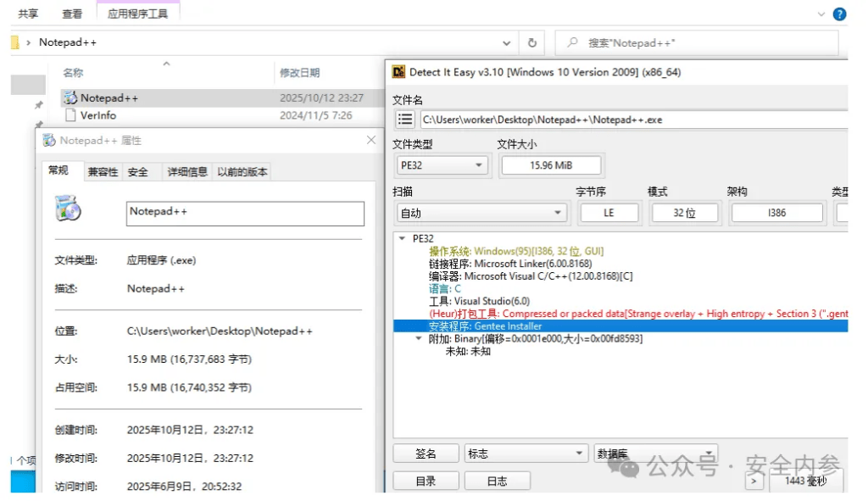
Task: Click the Notepad++ name field in properties
Action: click(x=245, y=213)
